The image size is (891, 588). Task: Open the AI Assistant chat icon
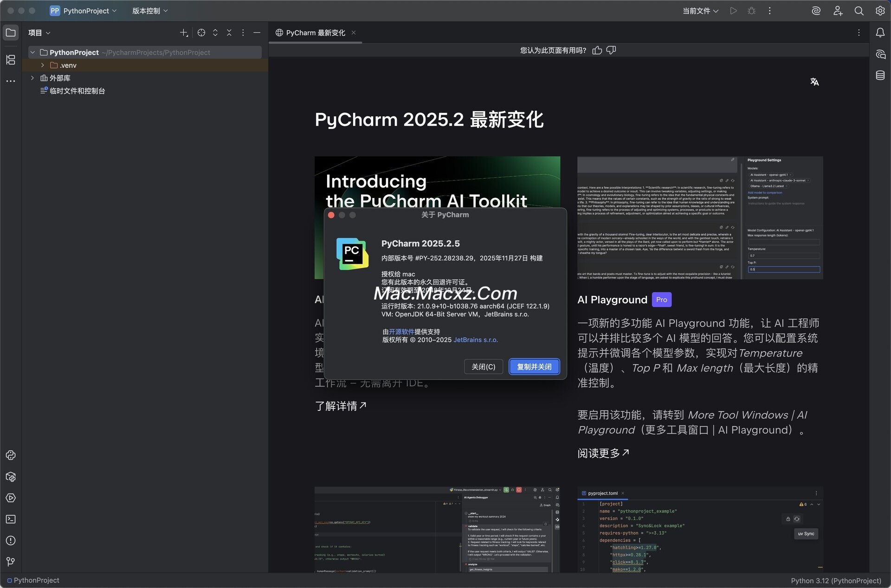coord(880,54)
